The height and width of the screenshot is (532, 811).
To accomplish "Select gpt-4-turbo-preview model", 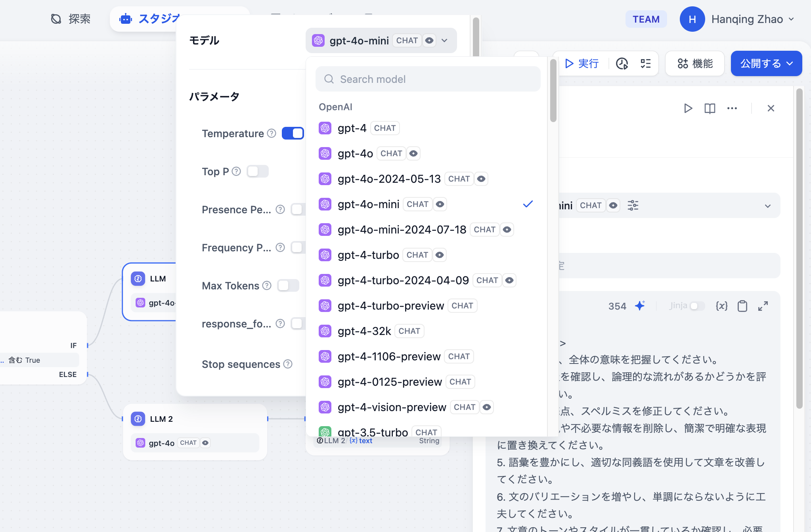I will [x=426, y=306].
